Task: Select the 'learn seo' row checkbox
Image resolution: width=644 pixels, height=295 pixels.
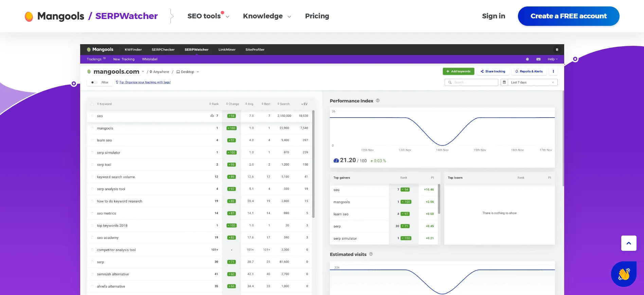Action: [x=92, y=140]
